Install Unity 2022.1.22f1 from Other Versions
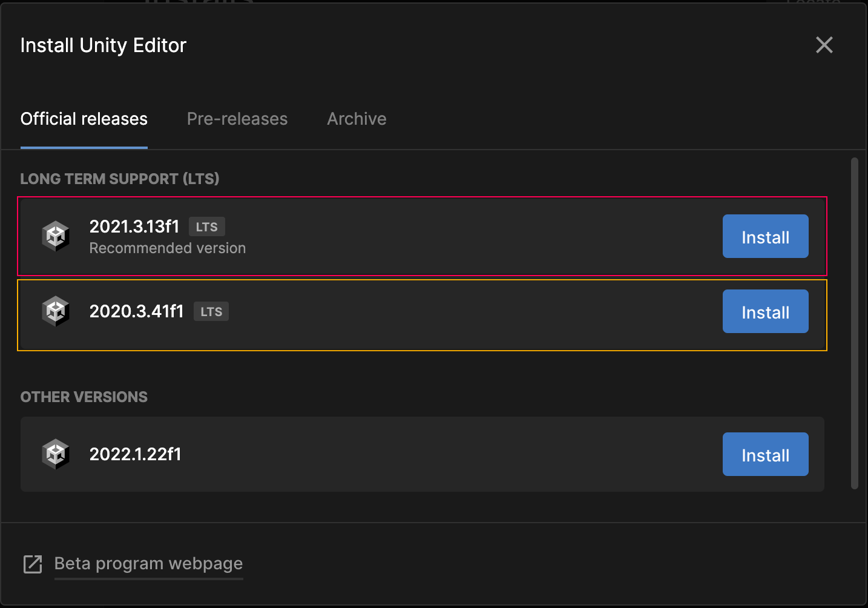The height and width of the screenshot is (608, 868). pos(765,455)
